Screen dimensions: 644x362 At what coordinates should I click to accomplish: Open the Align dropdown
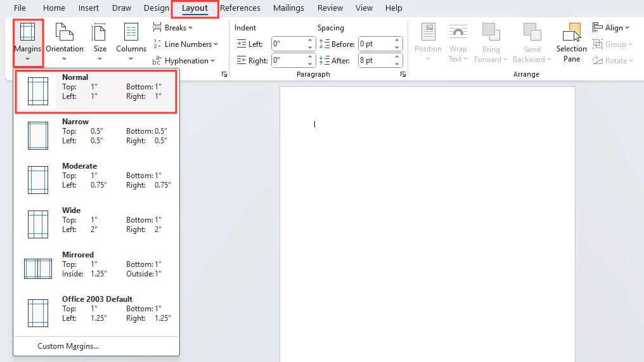point(611,27)
